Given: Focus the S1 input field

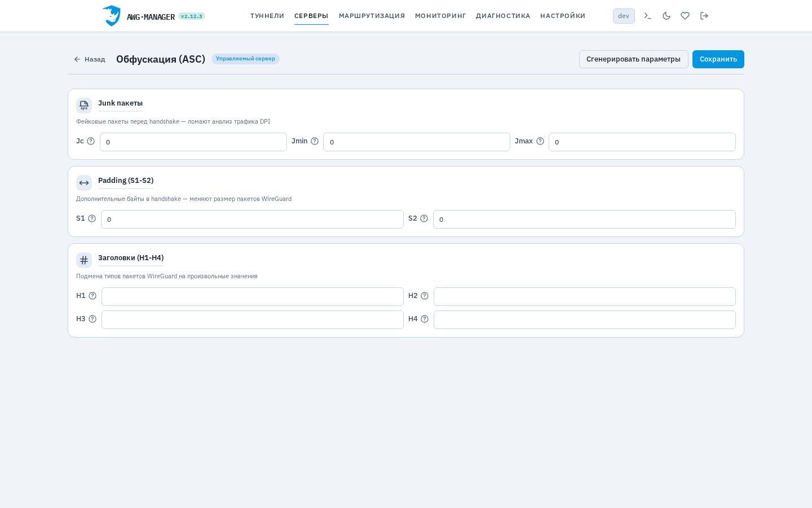Looking at the screenshot, I should 252,219.
